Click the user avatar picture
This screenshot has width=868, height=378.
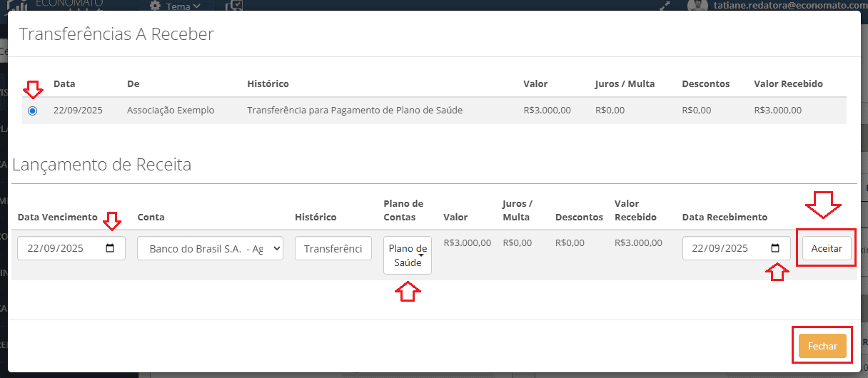pyautogui.click(x=697, y=6)
